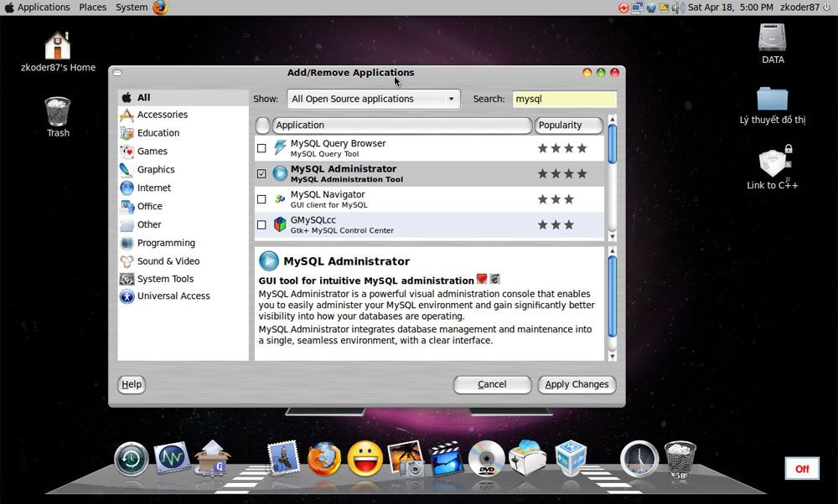Check the GMySQLcc checkbox

coord(261,224)
